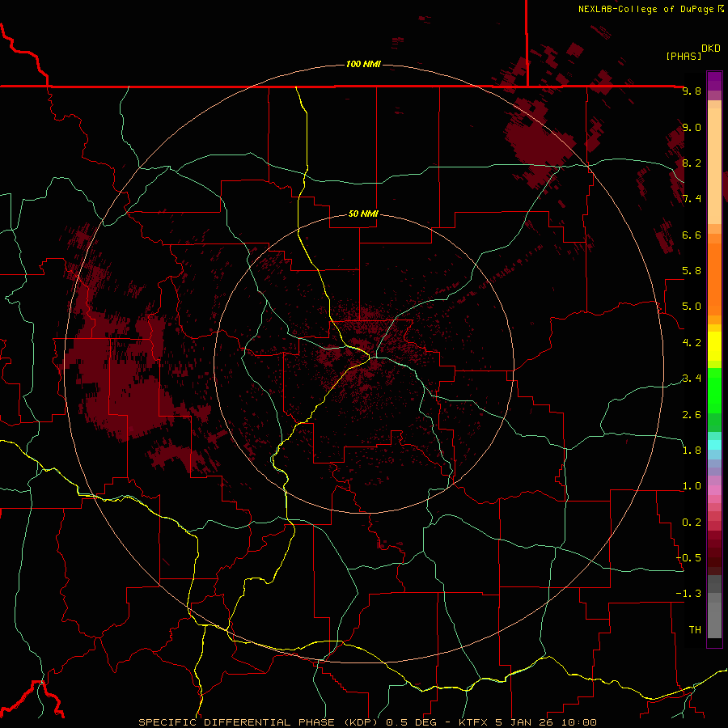Pick the bright yellow segment of color scale
728x728 pixels.
pos(714,346)
